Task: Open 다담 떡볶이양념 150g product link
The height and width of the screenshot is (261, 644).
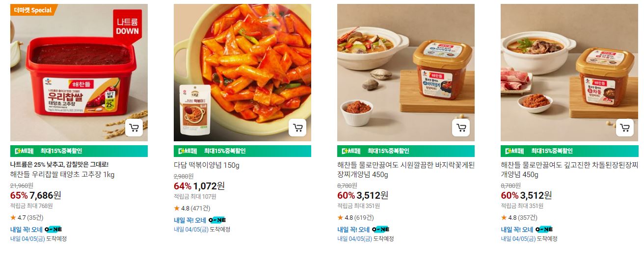Action: (x=207, y=165)
